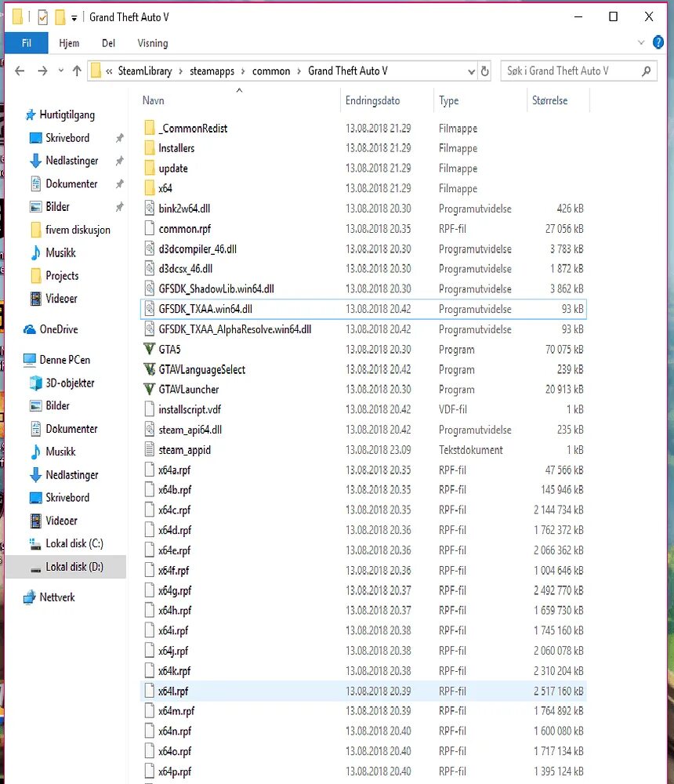Open chevron after common breadcrumb
Viewport: 674px width, 784px height.
299,71
